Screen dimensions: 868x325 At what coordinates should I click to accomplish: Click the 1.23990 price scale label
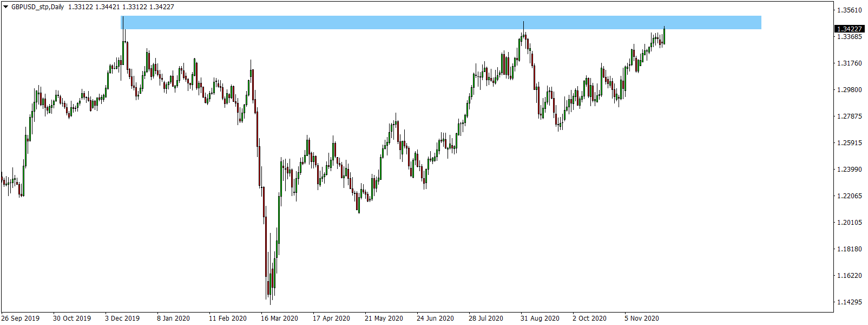pos(849,170)
